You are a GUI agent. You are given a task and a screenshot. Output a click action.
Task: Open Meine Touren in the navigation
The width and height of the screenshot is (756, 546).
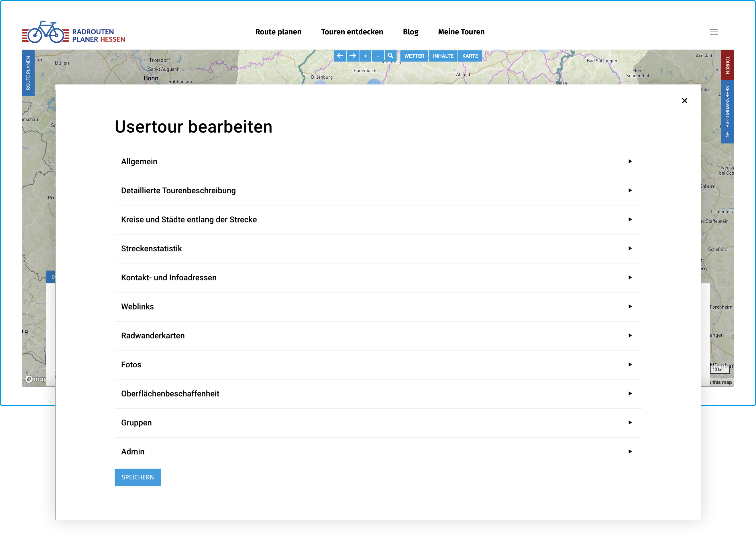coord(461,32)
